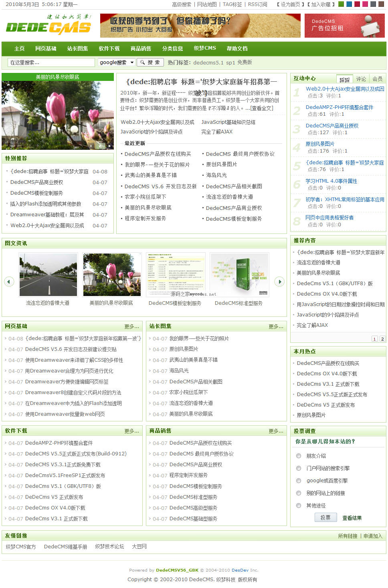Open TAG标签 link at top

[232, 4]
